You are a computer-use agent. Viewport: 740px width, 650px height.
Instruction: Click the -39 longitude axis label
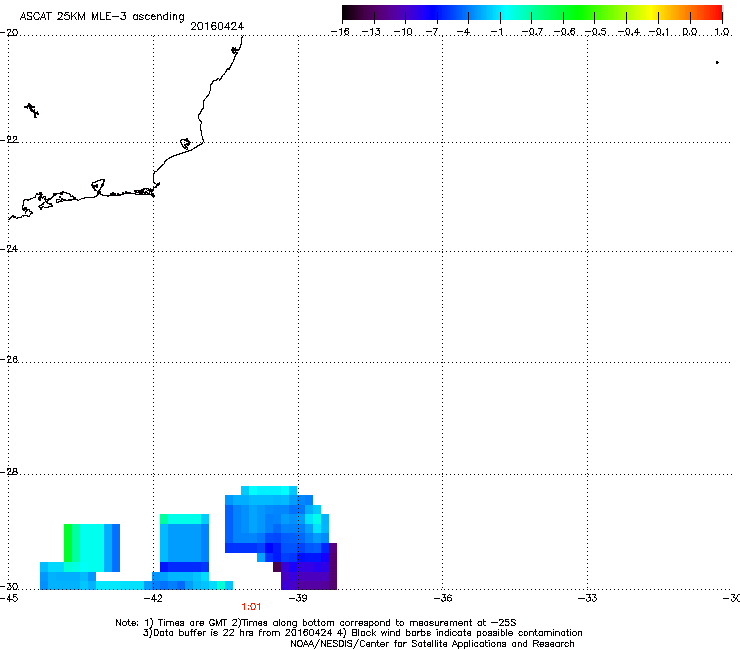298,598
